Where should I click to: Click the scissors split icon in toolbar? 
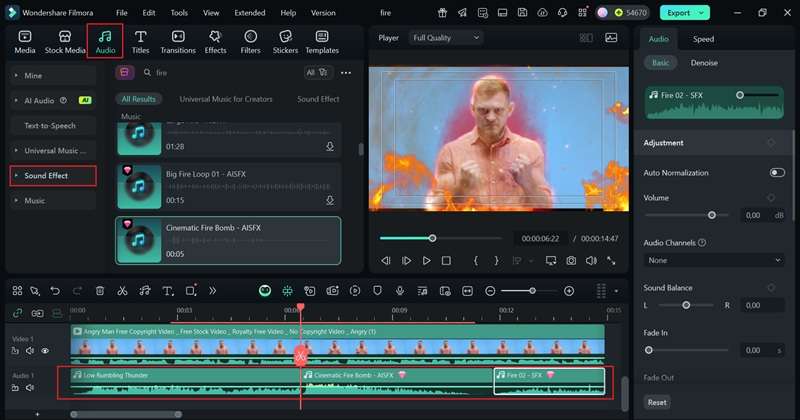[122, 291]
